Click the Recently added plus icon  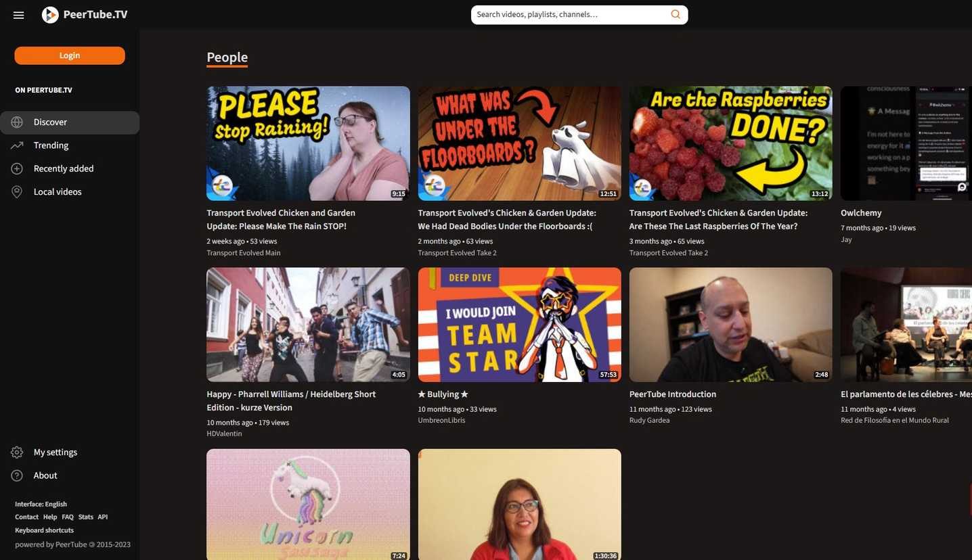pos(16,168)
